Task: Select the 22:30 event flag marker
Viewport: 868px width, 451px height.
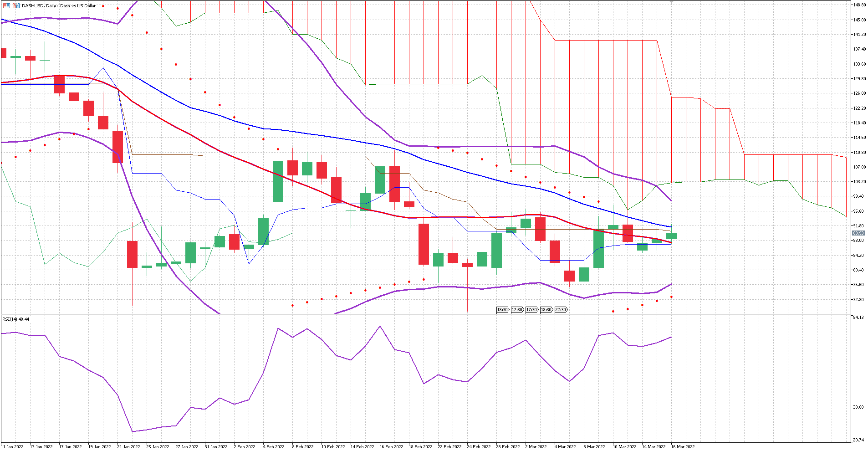Action: 561,310
